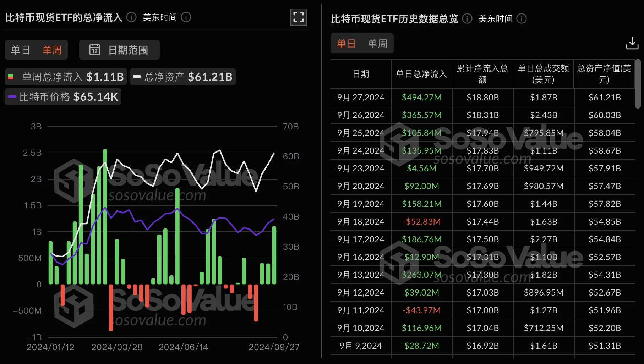Select the 单周 tab on the left chart
The height and width of the screenshot is (364, 644).
tap(52, 50)
